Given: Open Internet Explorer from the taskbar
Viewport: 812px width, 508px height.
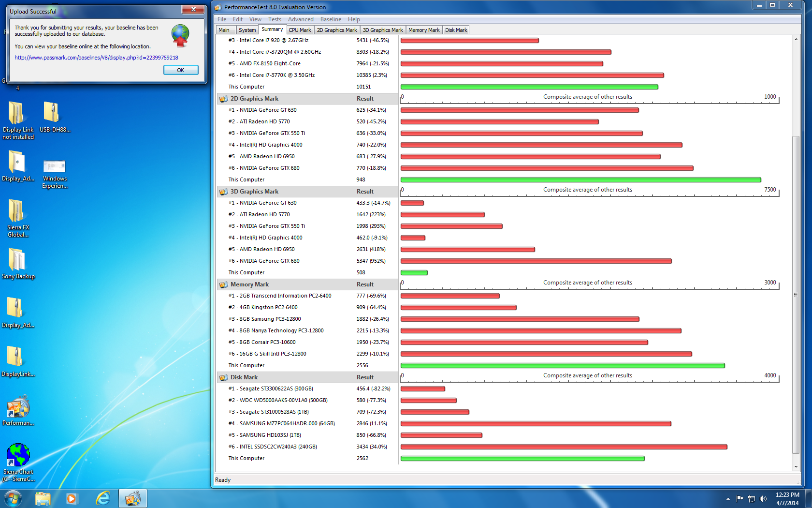Looking at the screenshot, I should [102, 498].
